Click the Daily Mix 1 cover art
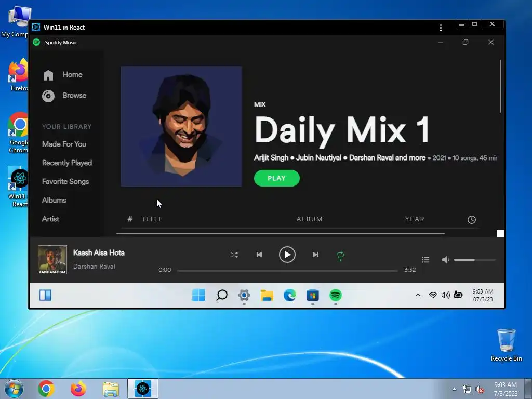The width and height of the screenshot is (532, 399). [x=181, y=126]
